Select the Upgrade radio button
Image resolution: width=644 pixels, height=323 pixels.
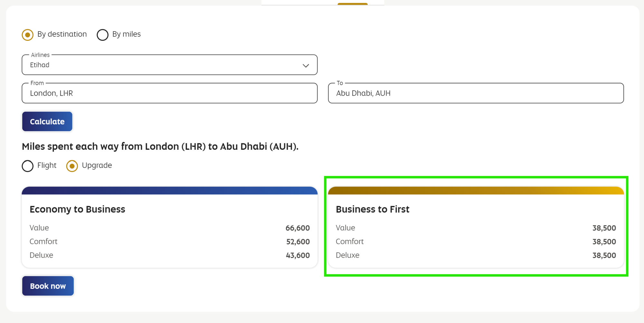72,166
